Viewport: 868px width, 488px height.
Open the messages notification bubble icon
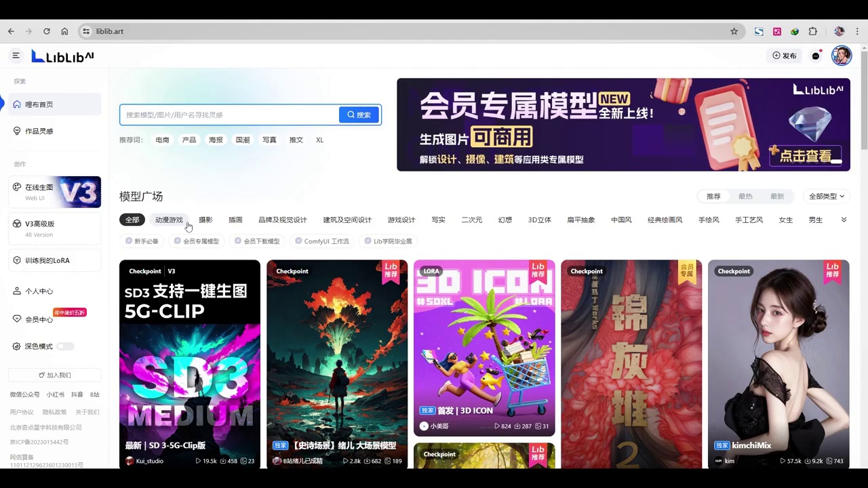coord(816,56)
